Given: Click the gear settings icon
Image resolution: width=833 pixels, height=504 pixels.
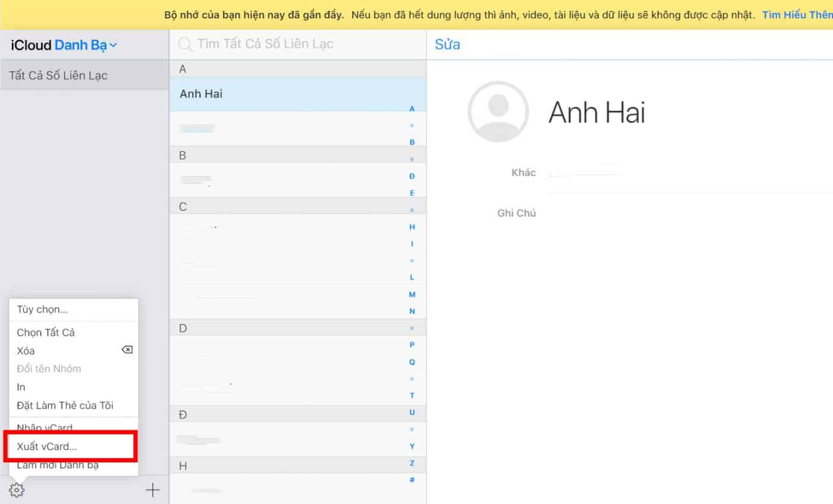Looking at the screenshot, I should point(17,490).
